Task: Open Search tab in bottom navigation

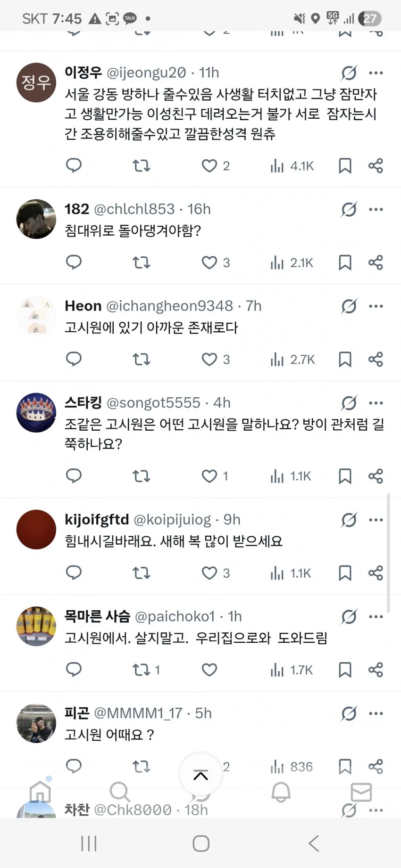Action: click(119, 792)
